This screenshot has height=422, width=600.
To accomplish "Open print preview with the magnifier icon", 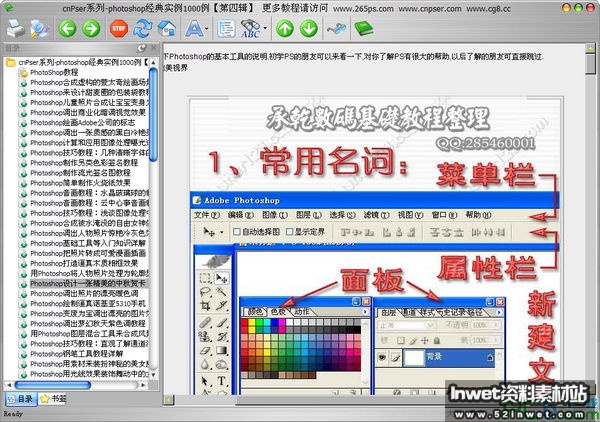I will coord(40,29).
